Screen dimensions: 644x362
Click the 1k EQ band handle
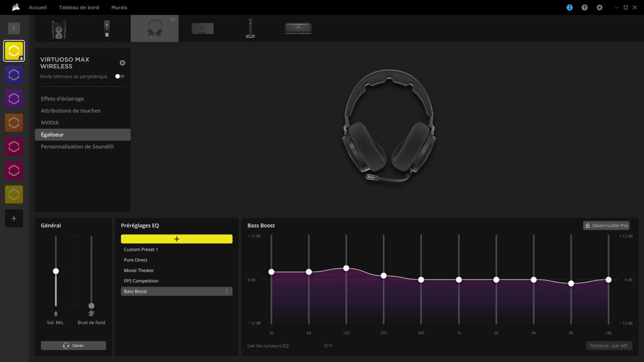[x=458, y=280]
